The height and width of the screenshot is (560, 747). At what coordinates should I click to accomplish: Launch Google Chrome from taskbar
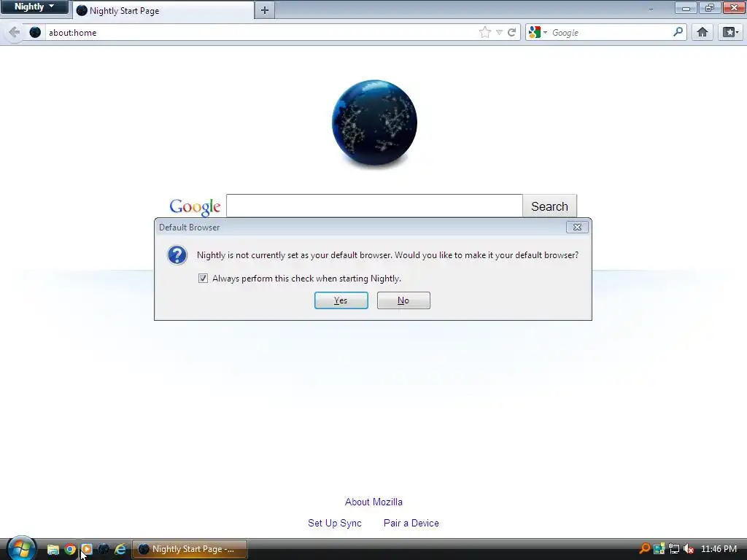(x=70, y=550)
